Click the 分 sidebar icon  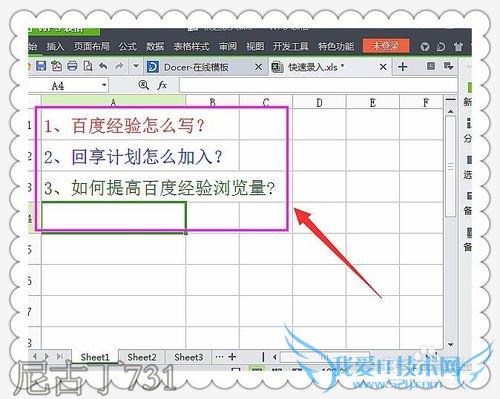point(468,131)
